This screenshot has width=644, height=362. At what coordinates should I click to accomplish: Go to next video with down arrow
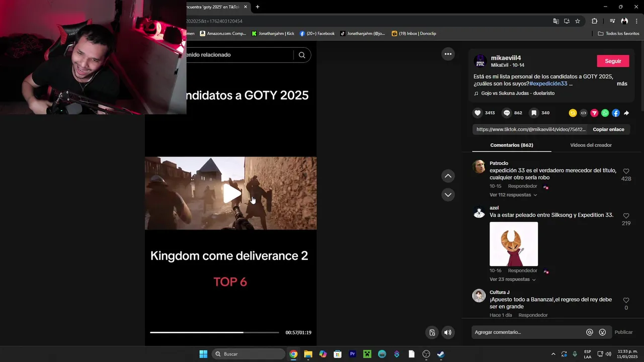click(448, 195)
